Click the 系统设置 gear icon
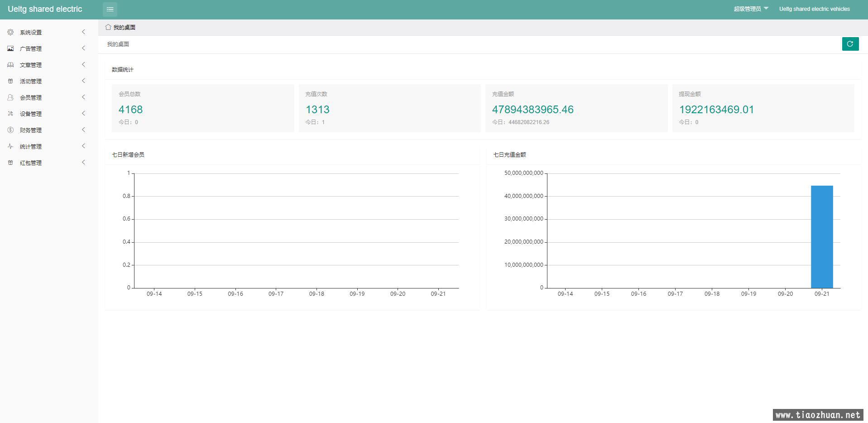Viewport: 868px width, 423px height. 10,32
